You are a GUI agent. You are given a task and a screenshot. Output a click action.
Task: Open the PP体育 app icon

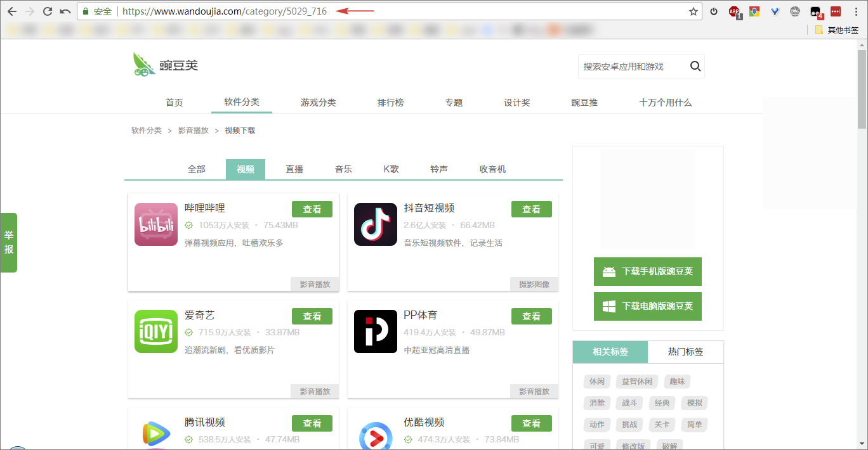tap(376, 331)
